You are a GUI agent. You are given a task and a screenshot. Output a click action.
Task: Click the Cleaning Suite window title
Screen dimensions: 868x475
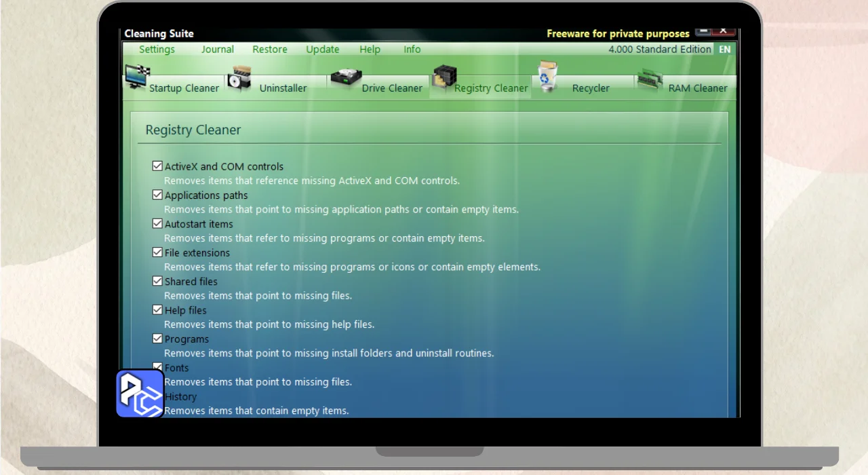coord(159,34)
